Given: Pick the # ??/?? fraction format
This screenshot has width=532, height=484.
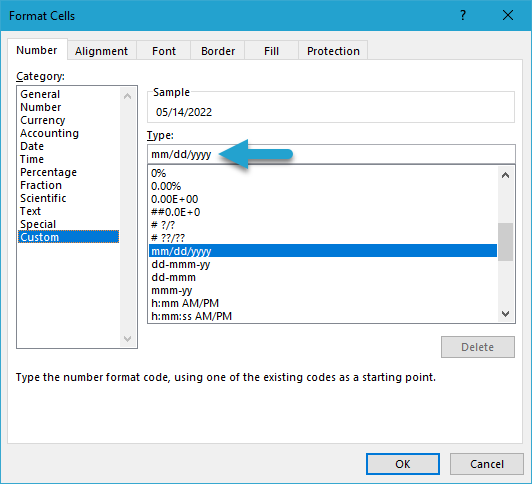Looking at the screenshot, I should [x=323, y=238].
